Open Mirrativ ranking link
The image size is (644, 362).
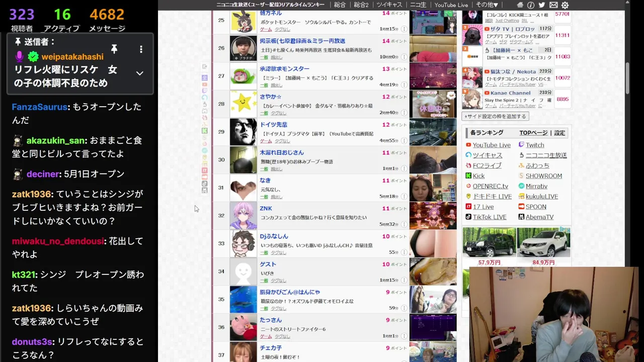(536, 186)
